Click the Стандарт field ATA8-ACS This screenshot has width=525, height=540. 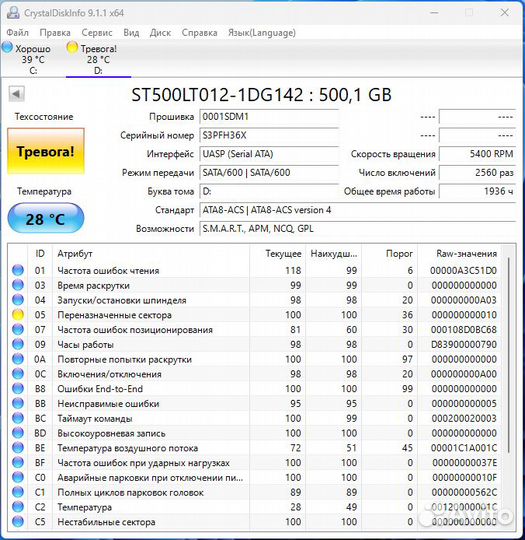[357, 210]
